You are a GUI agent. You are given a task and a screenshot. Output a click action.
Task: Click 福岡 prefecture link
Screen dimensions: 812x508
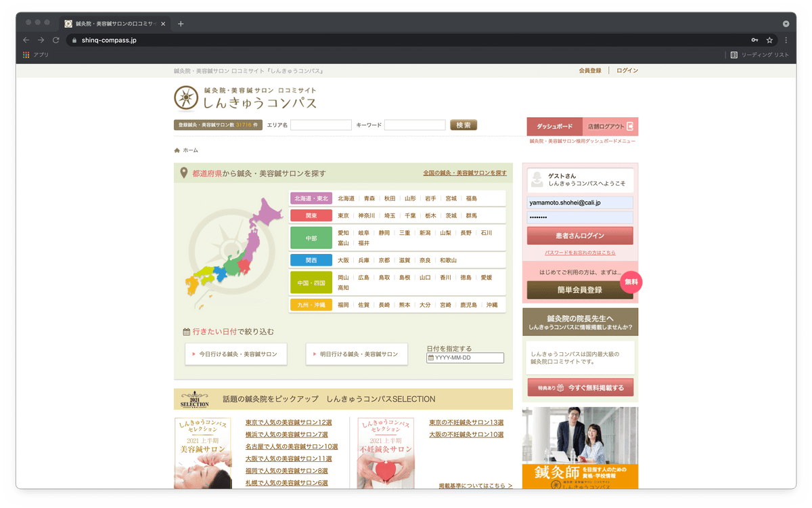344,305
